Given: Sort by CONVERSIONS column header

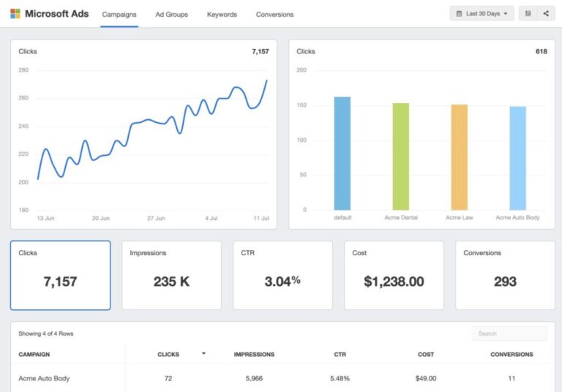Looking at the screenshot, I should click(512, 355).
